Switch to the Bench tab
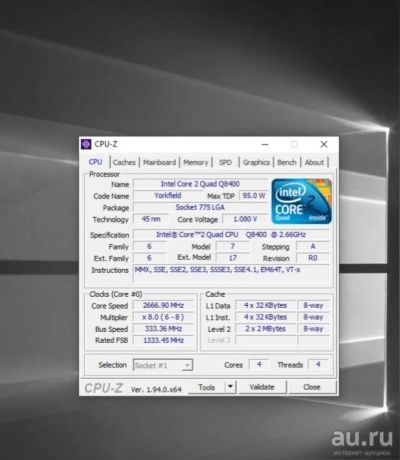 point(287,162)
